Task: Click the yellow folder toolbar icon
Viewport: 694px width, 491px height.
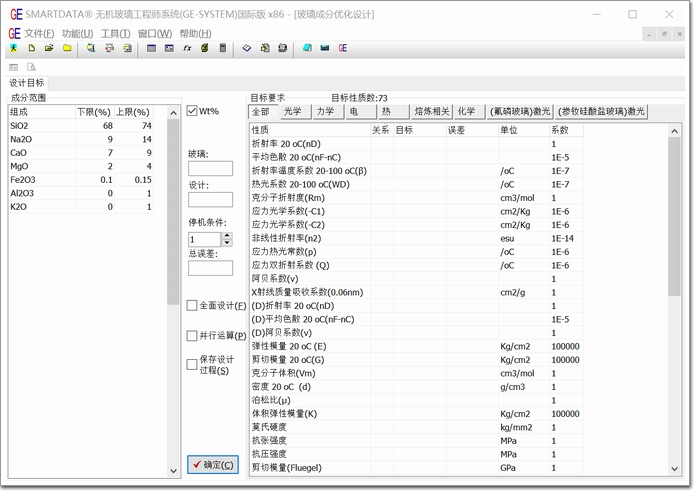Action: [x=67, y=48]
